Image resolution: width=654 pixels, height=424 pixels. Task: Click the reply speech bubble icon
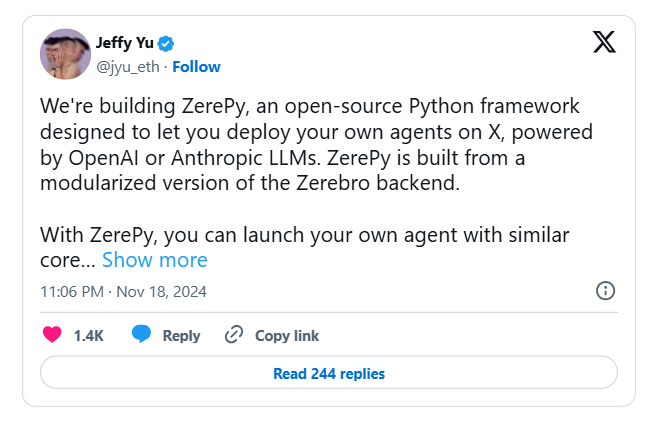pyautogui.click(x=142, y=335)
